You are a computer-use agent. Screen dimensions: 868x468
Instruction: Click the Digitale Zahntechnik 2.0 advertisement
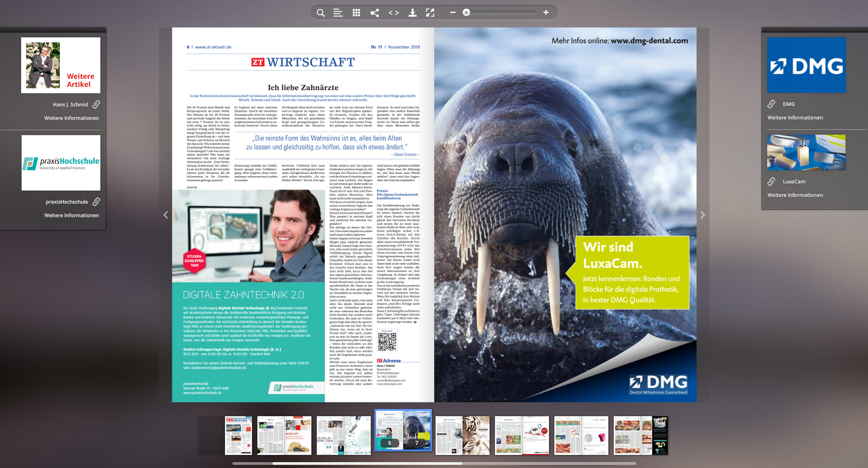click(x=248, y=296)
